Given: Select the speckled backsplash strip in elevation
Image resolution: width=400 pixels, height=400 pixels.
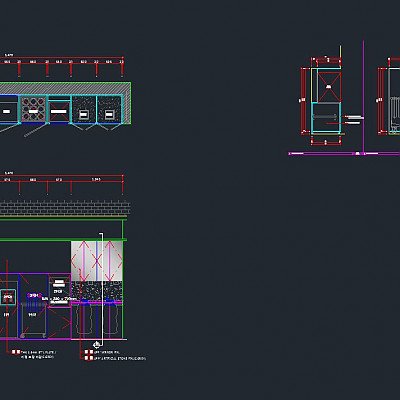Looking at the screenshot, I should pyautogui.click(x=97, y=290).
